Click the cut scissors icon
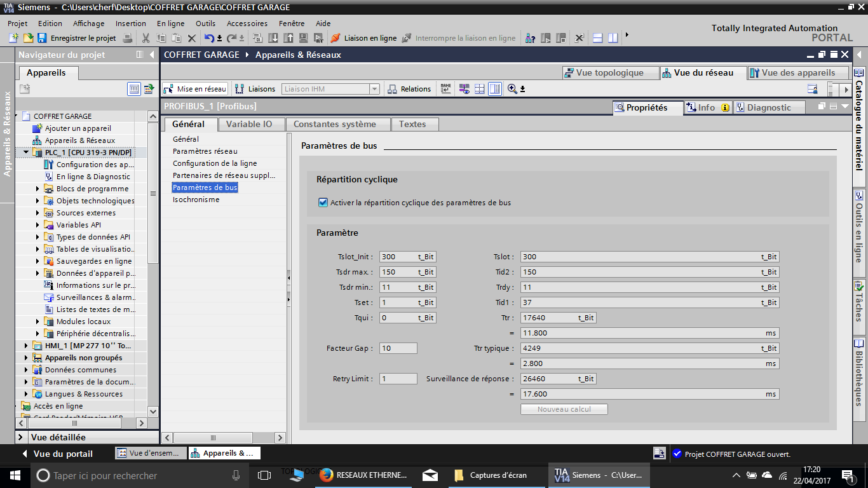The height and width of the screenshot is (488, 868). point(146,38)
